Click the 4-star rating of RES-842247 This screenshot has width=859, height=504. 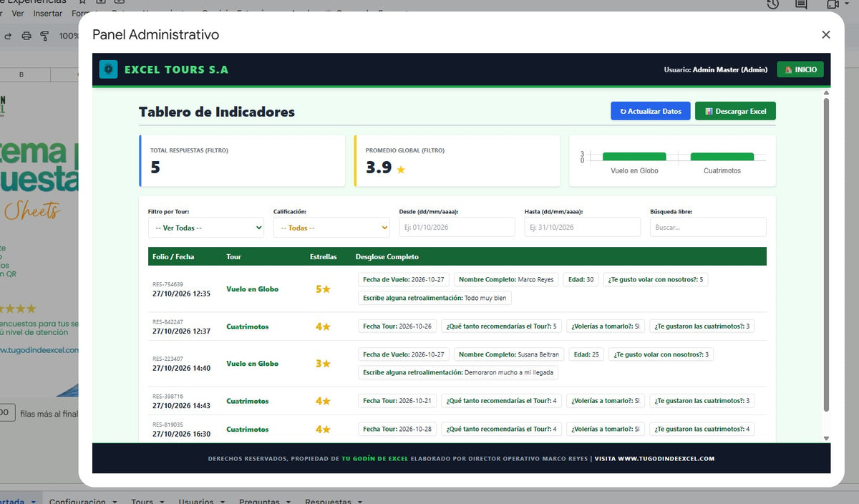coord(323,326)
